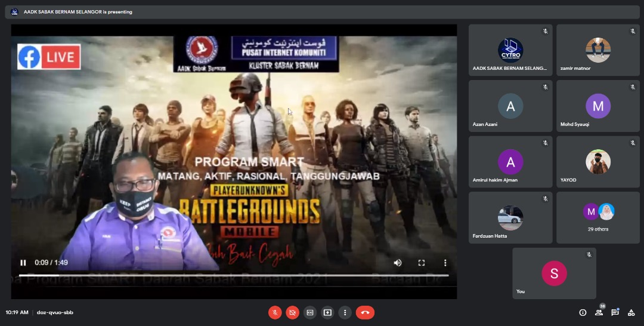Select your own 'You' tile
This screenshot has height=326, width=644.
point(554,273)
